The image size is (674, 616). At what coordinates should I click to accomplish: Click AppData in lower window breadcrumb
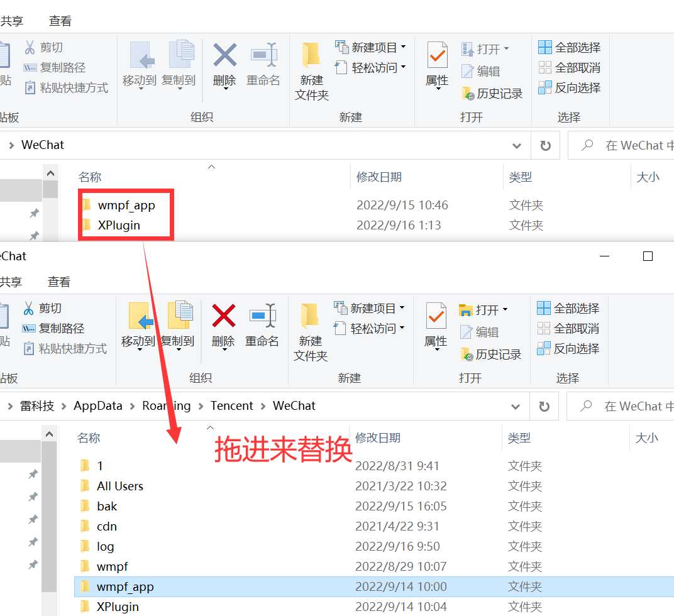coord(98,406)
